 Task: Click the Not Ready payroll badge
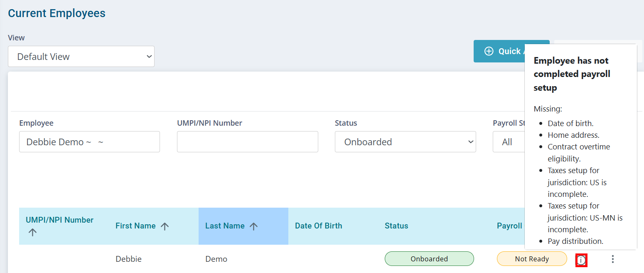[531, 259]
